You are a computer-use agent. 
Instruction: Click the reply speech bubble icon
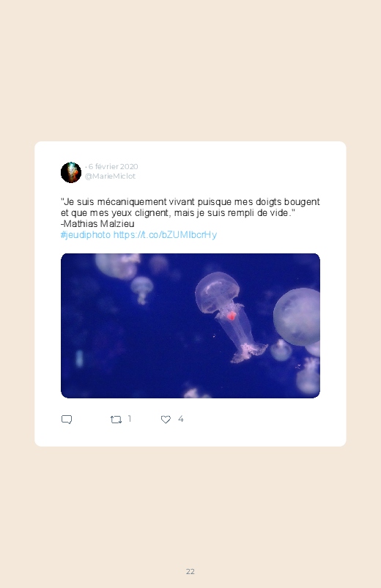tap(67, 420)
